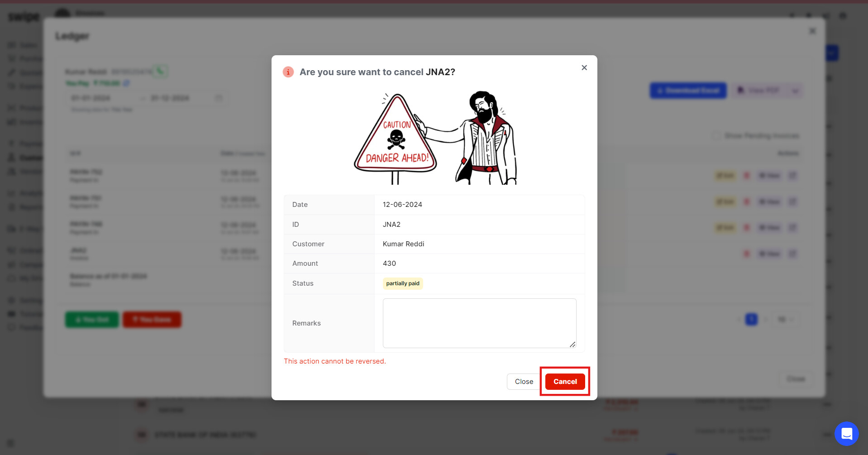868x455 pixels.
Task: Select the customer name Kumar Reddi in the dialog
Action: (x=403, y=244)
